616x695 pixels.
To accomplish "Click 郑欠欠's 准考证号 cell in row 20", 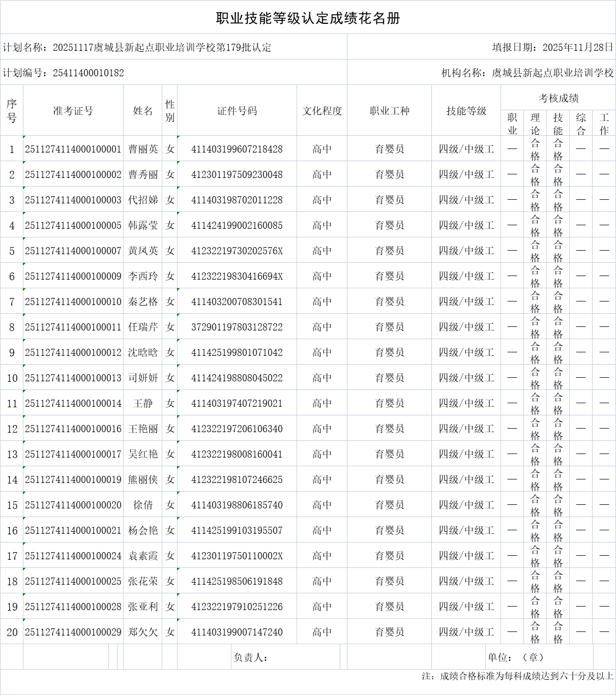I will click(73, 631).
